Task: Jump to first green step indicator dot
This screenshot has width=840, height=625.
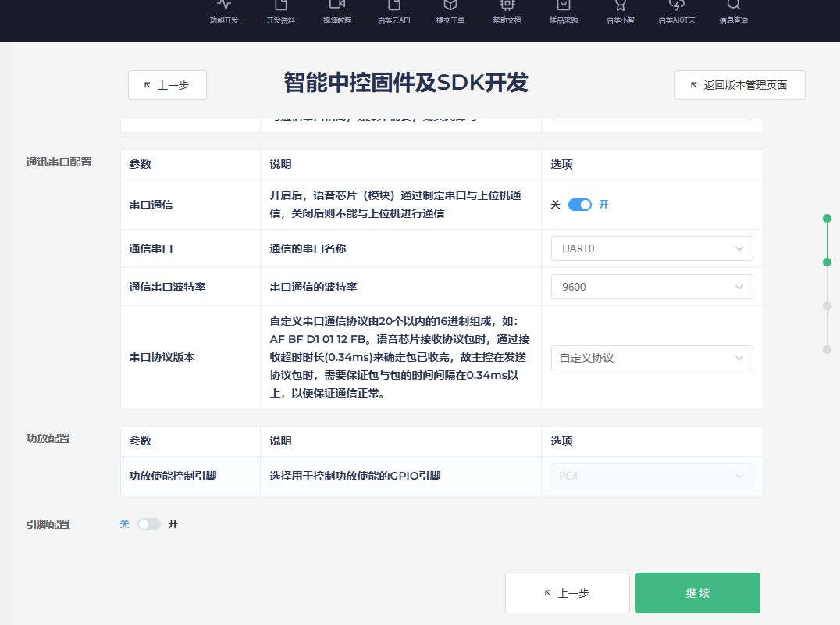Action: (x=827, y=219)
